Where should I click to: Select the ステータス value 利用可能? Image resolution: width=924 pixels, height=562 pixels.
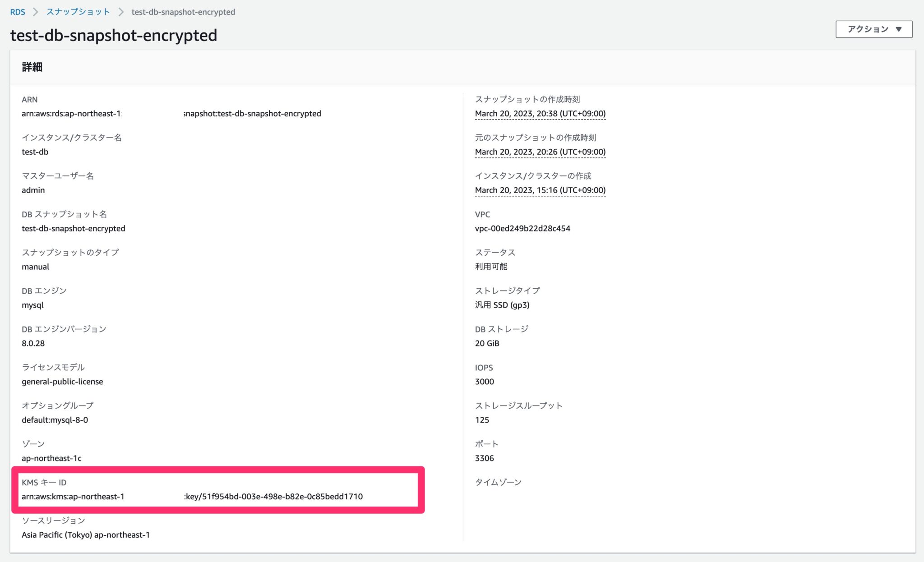(x=491, y=267)
